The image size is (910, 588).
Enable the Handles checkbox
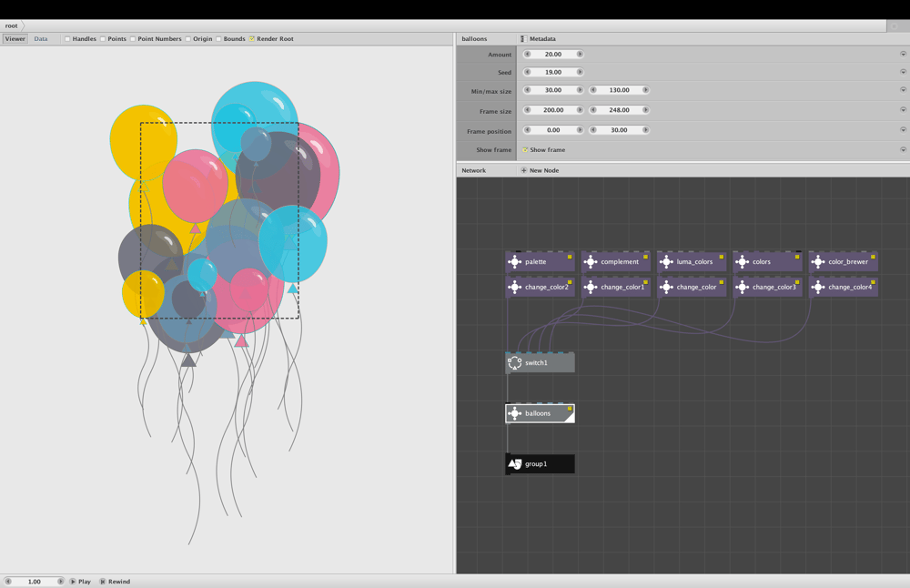click(x=67, y=39)
